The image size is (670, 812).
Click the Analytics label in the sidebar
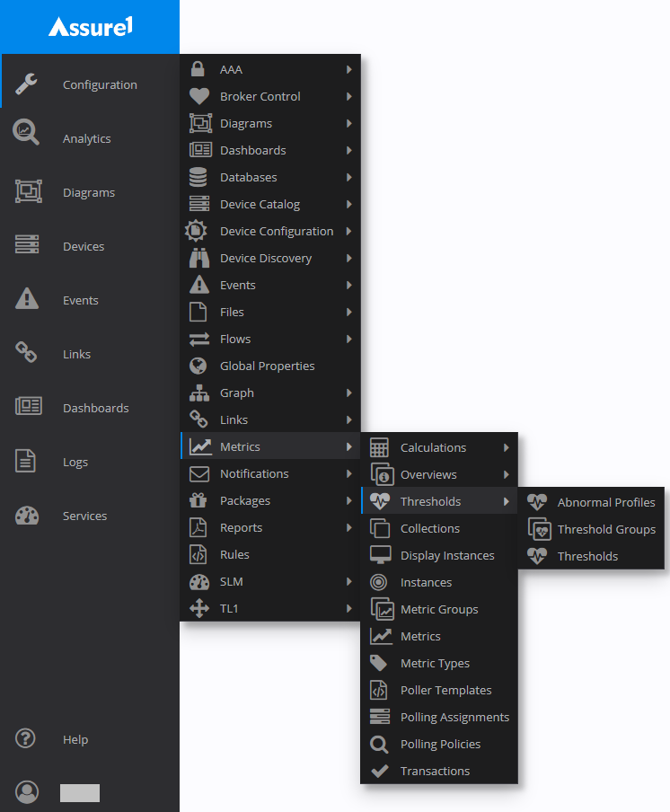point(87,138)
